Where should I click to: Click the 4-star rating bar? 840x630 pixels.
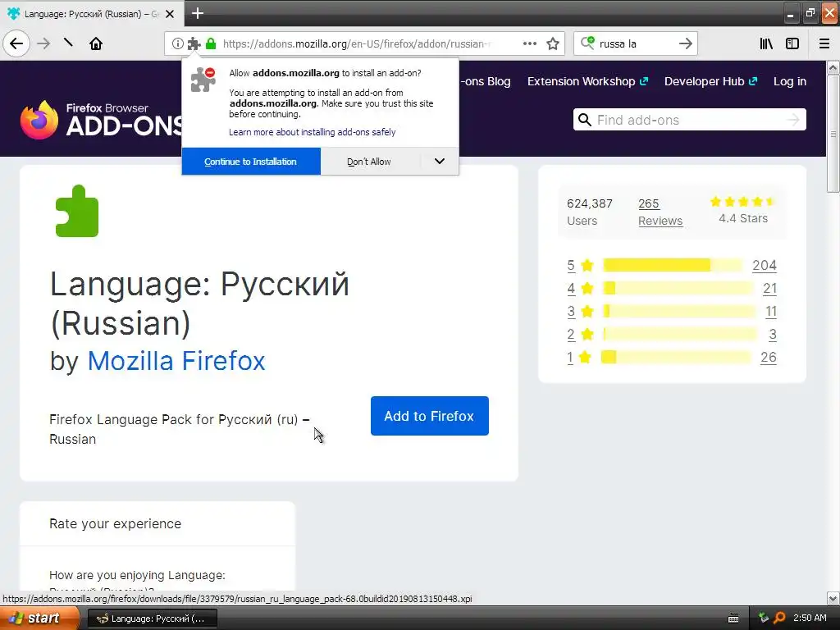click(678, 288)
